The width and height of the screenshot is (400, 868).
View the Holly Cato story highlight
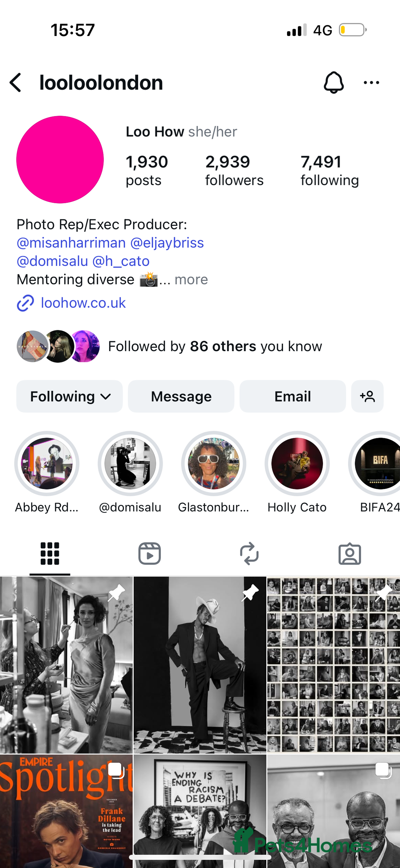(x=297, y=463)
